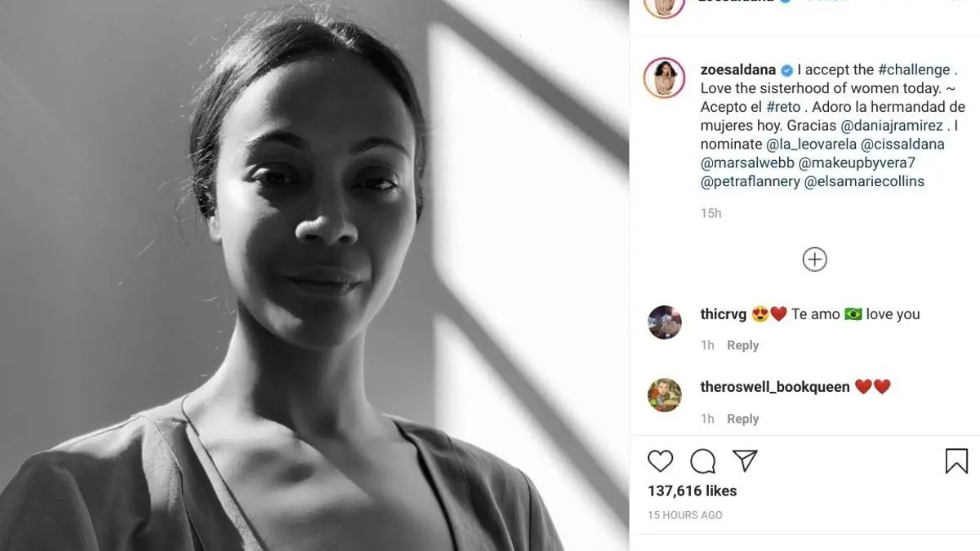Open the @petraflannery mention
Viewport: 980px width, 551px height.
point(750,181)
